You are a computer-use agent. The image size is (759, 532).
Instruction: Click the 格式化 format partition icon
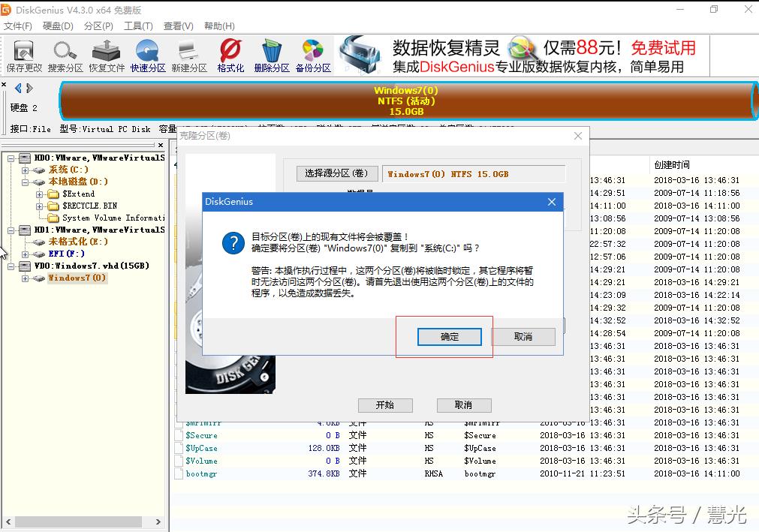(230, 55)
